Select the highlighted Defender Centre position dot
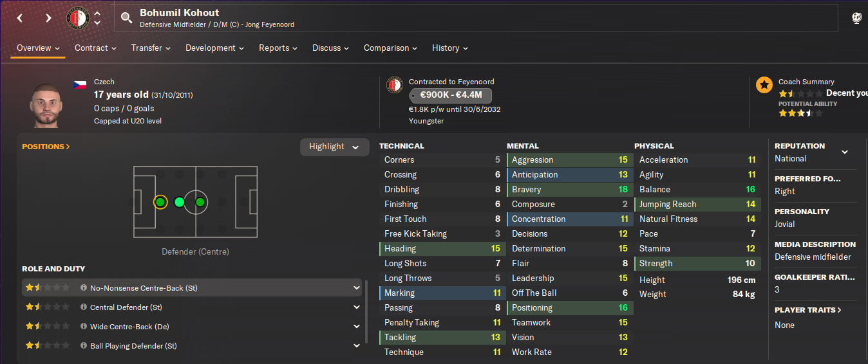The image size is (868, 364). click(160, 203)
